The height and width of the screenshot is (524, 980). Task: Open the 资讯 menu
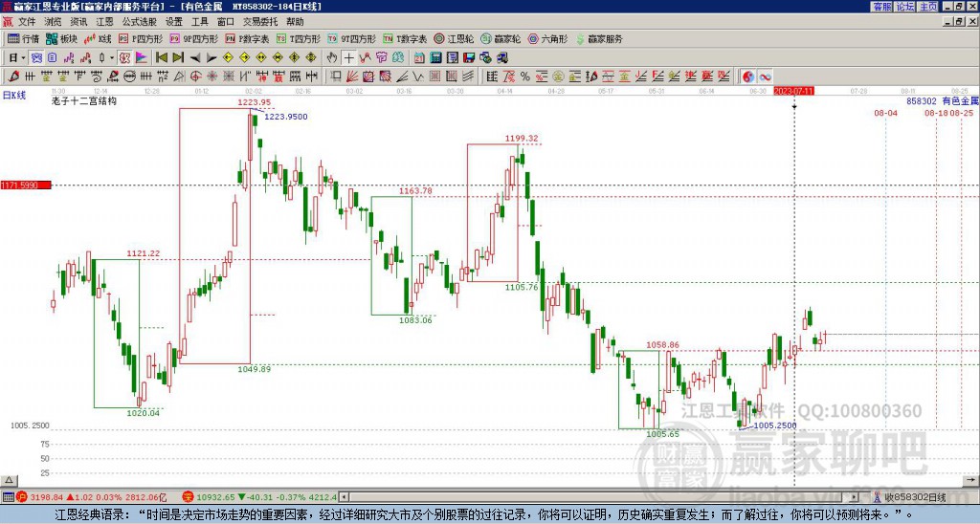pos(78,22)
